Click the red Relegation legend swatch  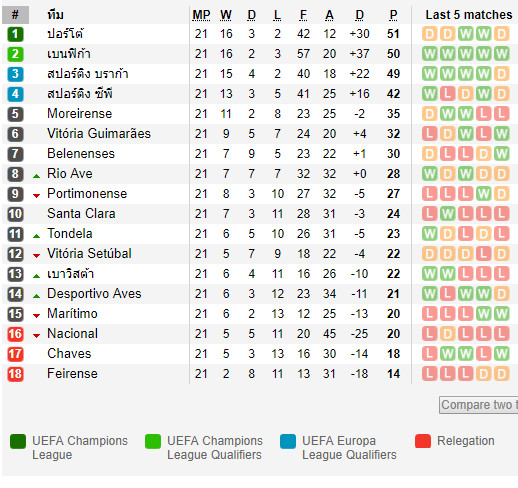coord(423,441)
